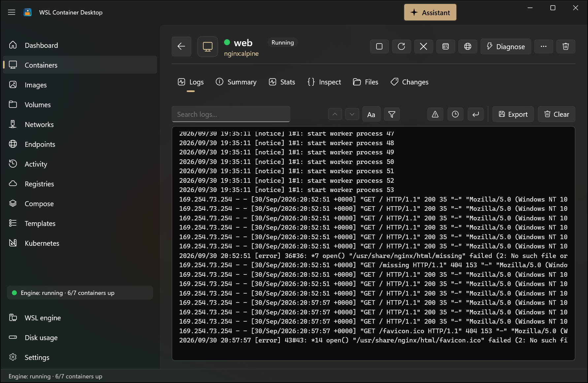Viewport: 588px width, 383px height.
Task: Go to Dashboard in sidebar
Action: (x=80, y=45)
